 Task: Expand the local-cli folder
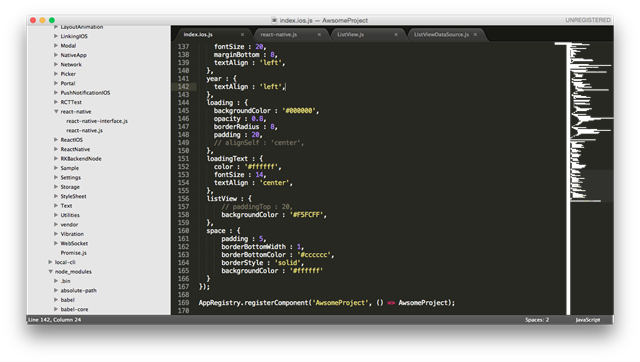tap(50, 262)
